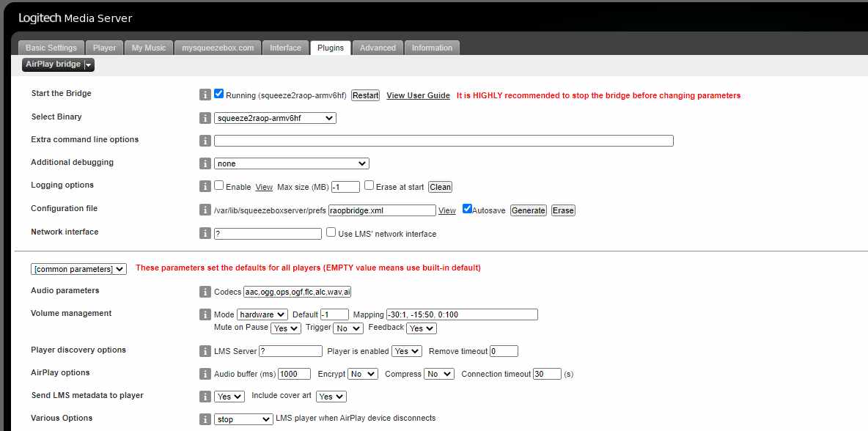Viewport: 868px width, 431px height.
Task: Open the View User Guide link
Action: tap(418, 95)
